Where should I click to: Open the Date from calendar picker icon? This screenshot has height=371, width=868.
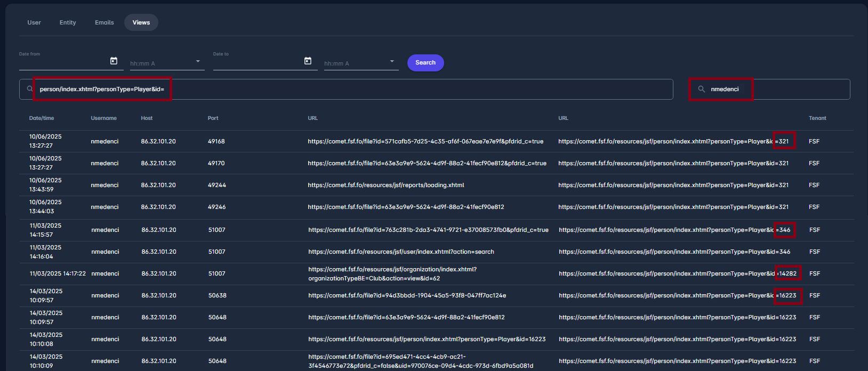tap(114, 61)
